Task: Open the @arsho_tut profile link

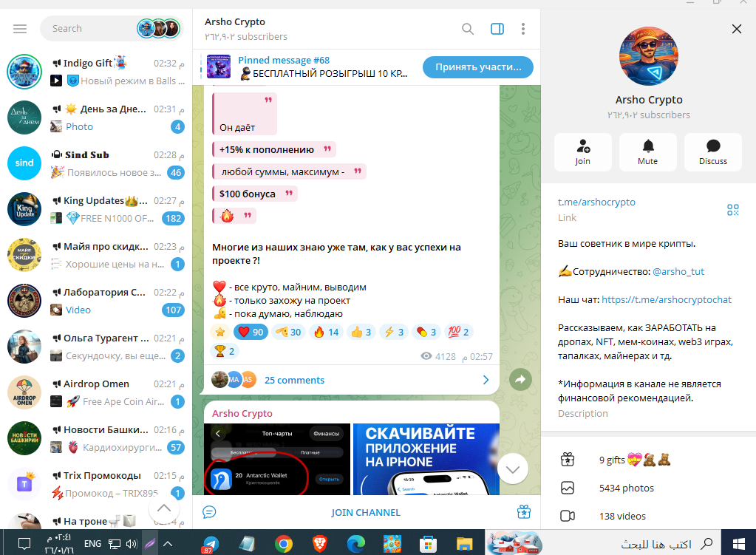Action: [x=678, y=271]
